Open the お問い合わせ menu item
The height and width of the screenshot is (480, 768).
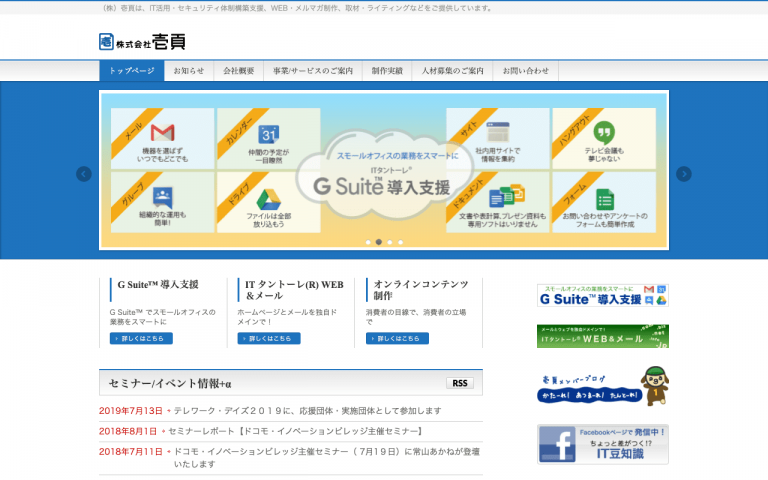point(526,71)
